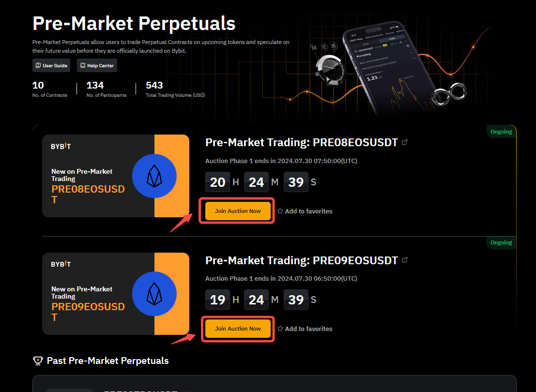Click the Ongoing status badge on the PRE08EOSUSDT card
The width and height of the screenshot is (536, 392).
point(501,131)
